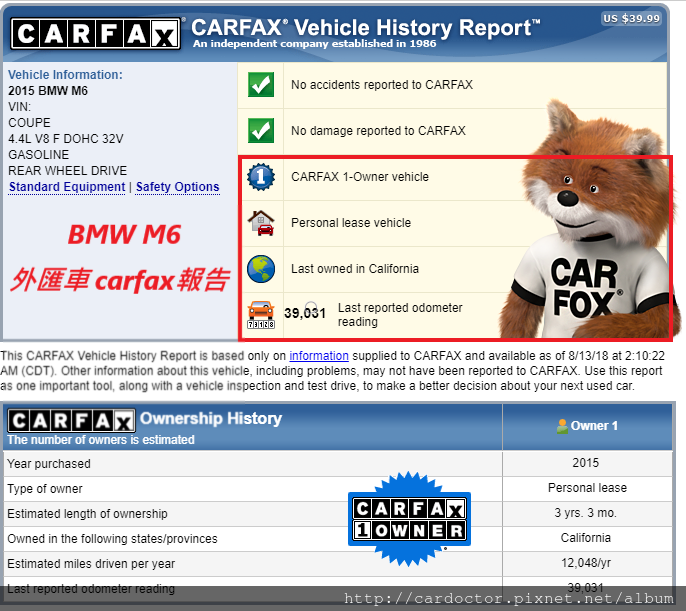Click the 'Year purchased' row label
The height and width of the screenshot is (611, 686).
(x=49, y=464)
